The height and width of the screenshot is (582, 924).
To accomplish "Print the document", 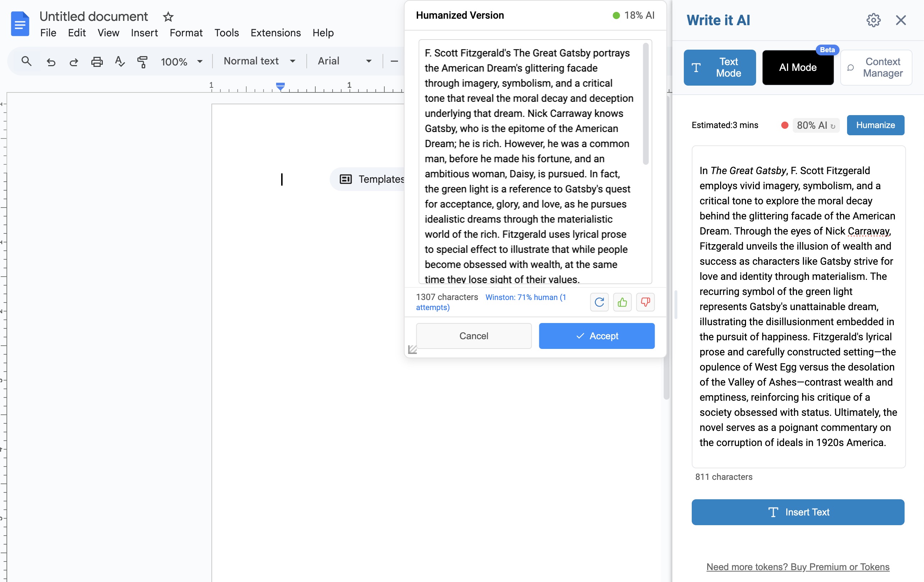I will (x=97, y=62).
